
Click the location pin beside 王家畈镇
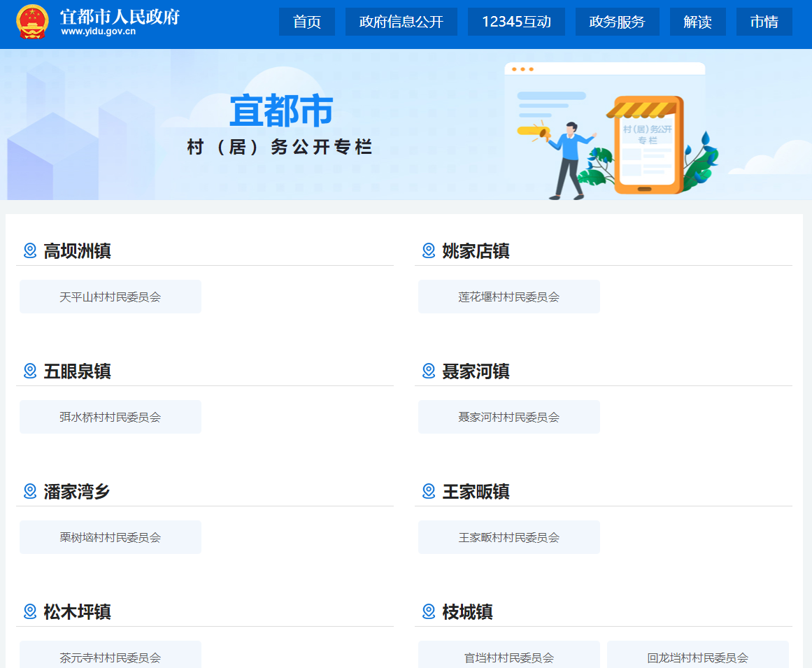pos(429,491)
